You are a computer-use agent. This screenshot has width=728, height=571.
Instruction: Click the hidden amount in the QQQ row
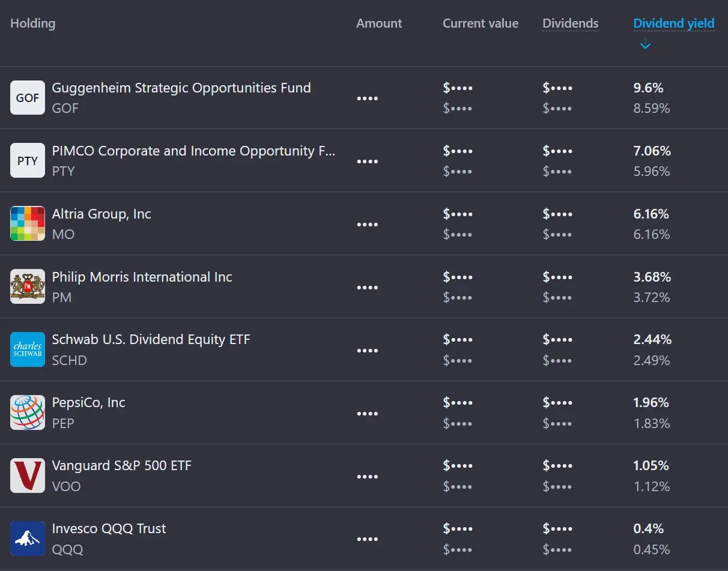coord(368,540)
